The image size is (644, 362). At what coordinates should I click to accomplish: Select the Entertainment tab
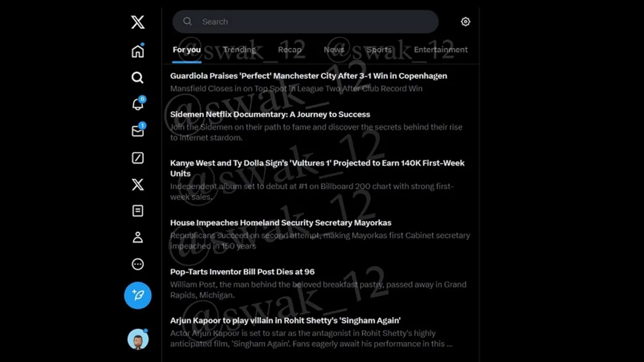[x=441, y=50]
